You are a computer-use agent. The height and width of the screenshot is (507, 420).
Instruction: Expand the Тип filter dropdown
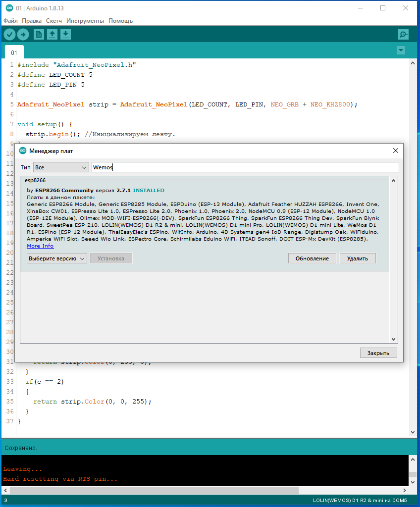click(x=61, y=167)
